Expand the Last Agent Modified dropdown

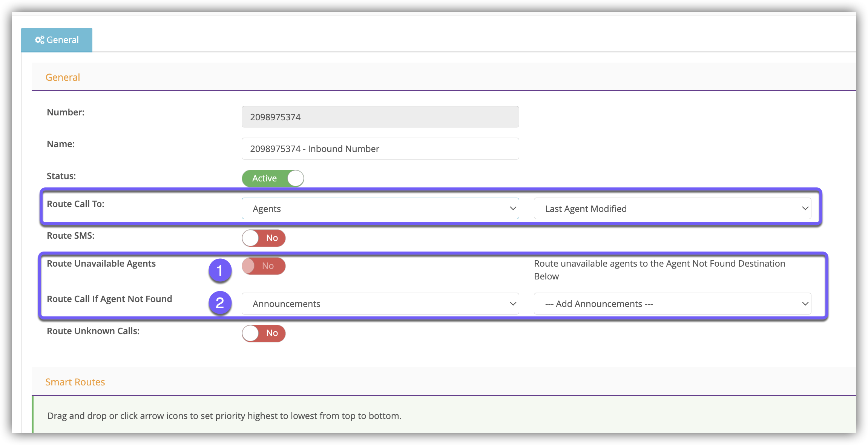pos(672,209)
